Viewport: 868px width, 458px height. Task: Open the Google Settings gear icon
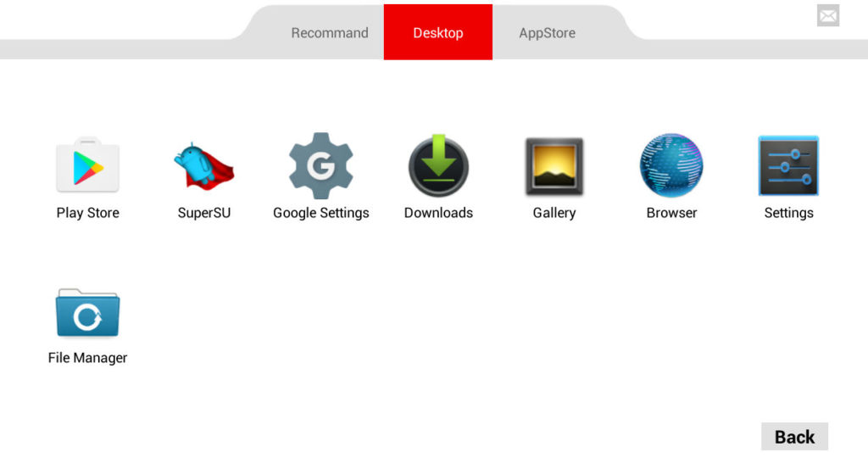[x=321, y=165]
